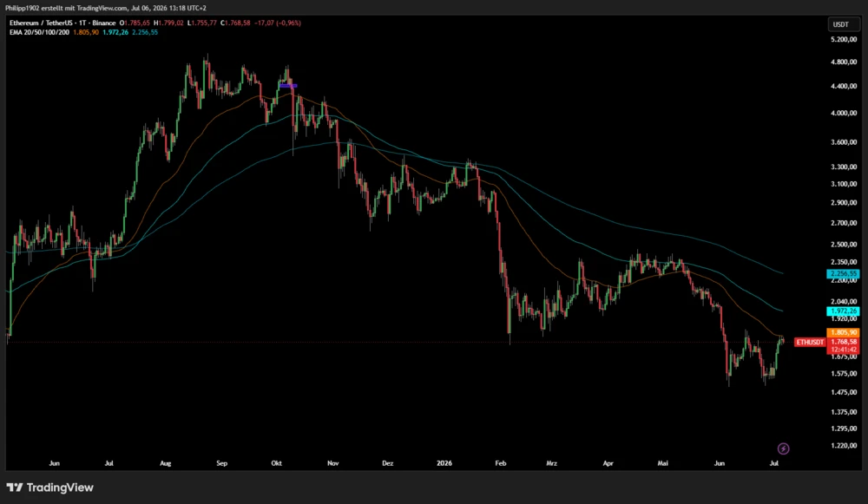Viewport: 868px width, 504px height.
Task: Click the Feb label on time axis
Action: pyautogui.click(x=501, y=463)
